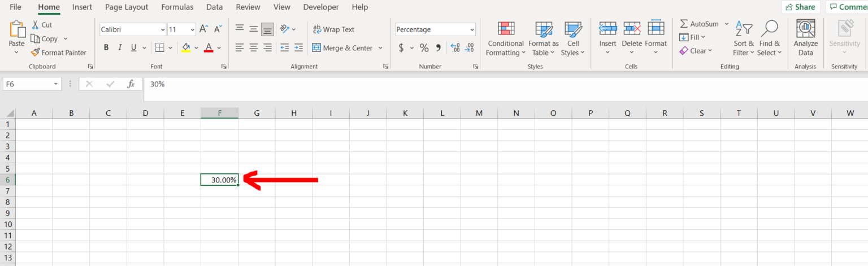Toggle Bold formatting
The height and width of the screenshot is (266, 868).
[106, 48]
